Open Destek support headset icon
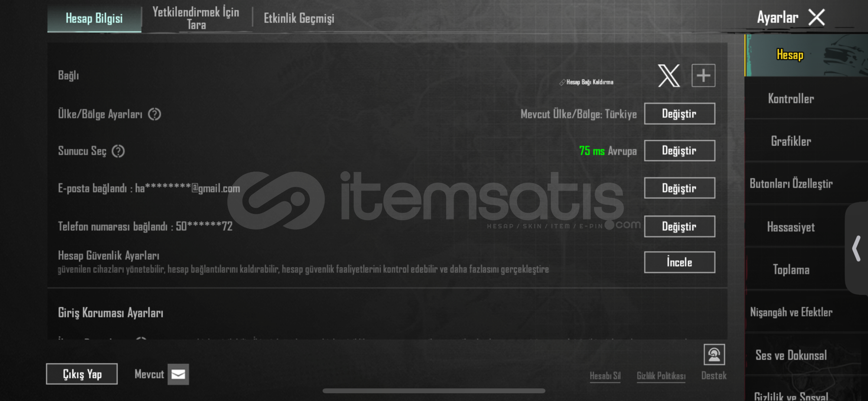The image size is (868, 401). (714, 355)
